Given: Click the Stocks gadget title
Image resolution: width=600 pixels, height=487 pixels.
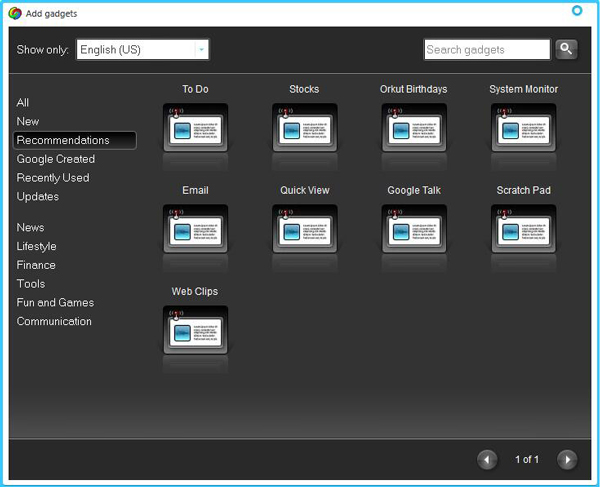Looking at the screenshot, I should 304,89.
